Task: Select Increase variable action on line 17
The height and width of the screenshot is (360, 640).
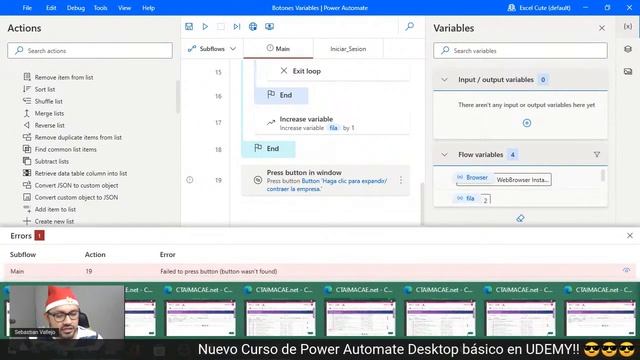Action: point(332,123)
